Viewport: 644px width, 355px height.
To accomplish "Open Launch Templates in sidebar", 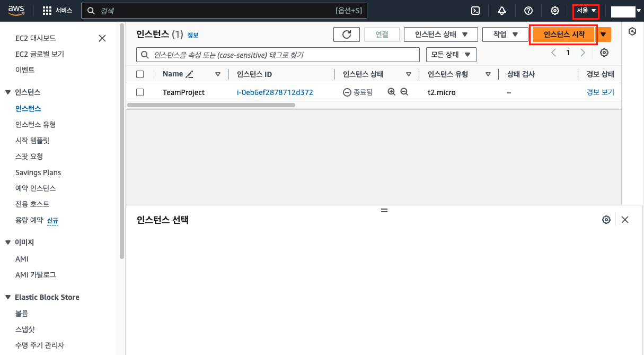I will (32, 141).
